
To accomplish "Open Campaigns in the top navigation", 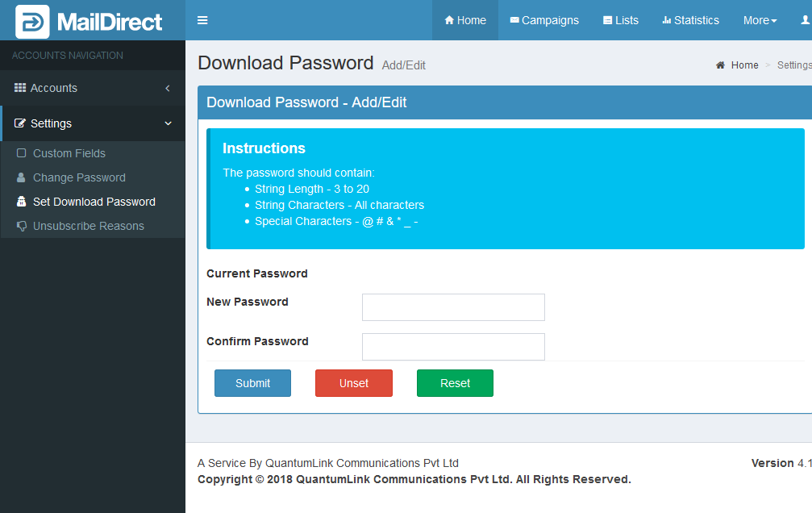I will click(x=544, y=20).
